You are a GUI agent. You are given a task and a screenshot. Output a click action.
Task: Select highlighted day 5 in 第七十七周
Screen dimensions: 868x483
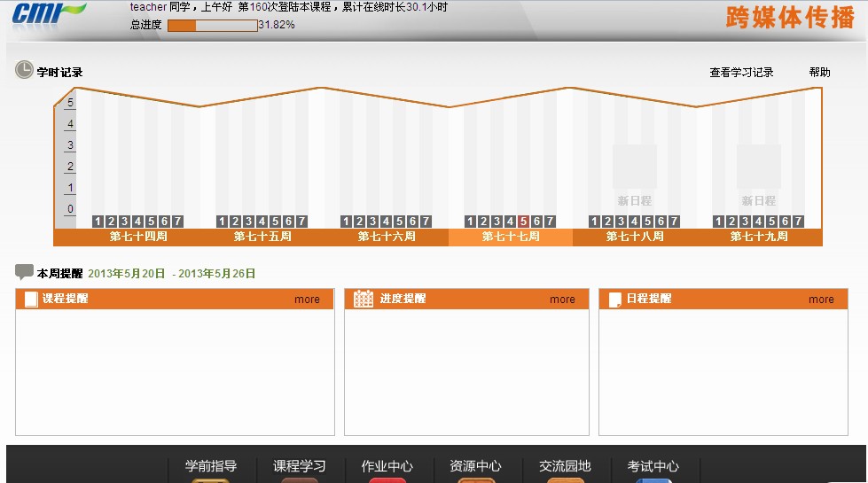[x=523, y=222]
